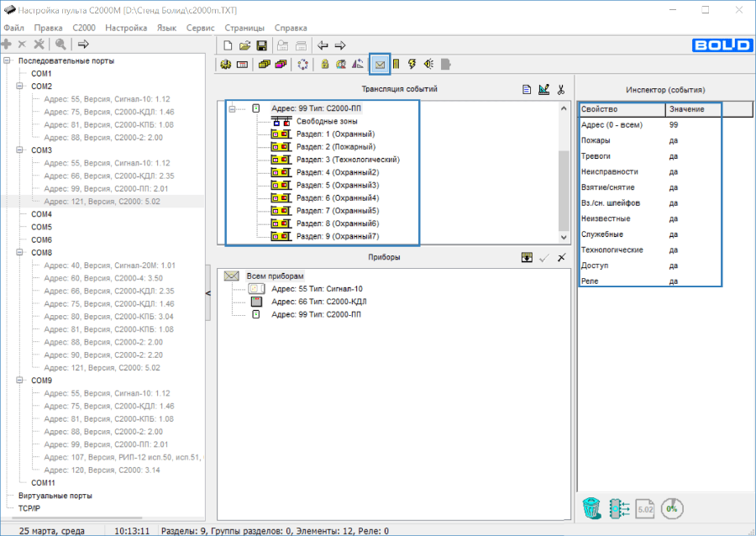Select Адрес: 121, Версия, С2000: 5.02 under COM3
Image resolution: width=756 pixels, height=536 pixels.
(102, 202)
